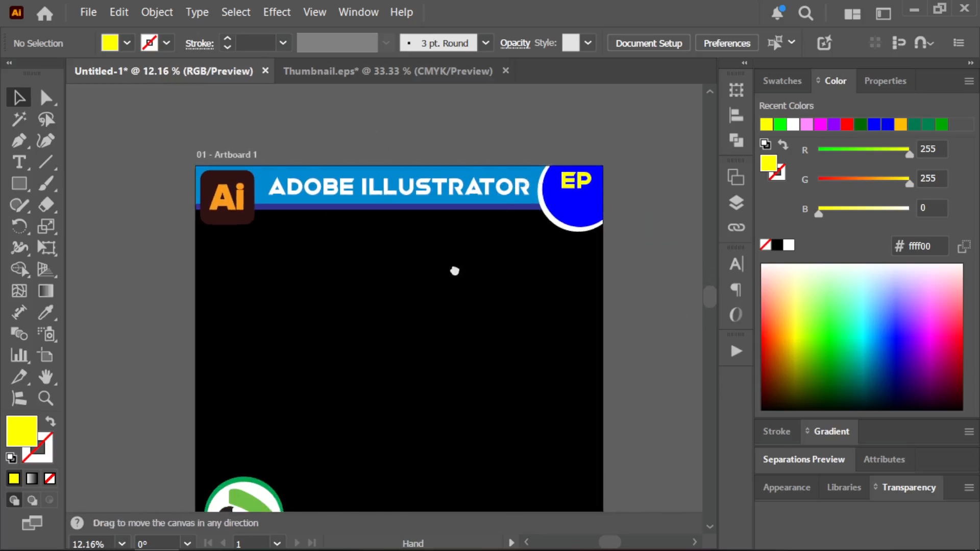980x551 pixels.
Task: Set paint mode to Gradient
Action: (32, 479)
